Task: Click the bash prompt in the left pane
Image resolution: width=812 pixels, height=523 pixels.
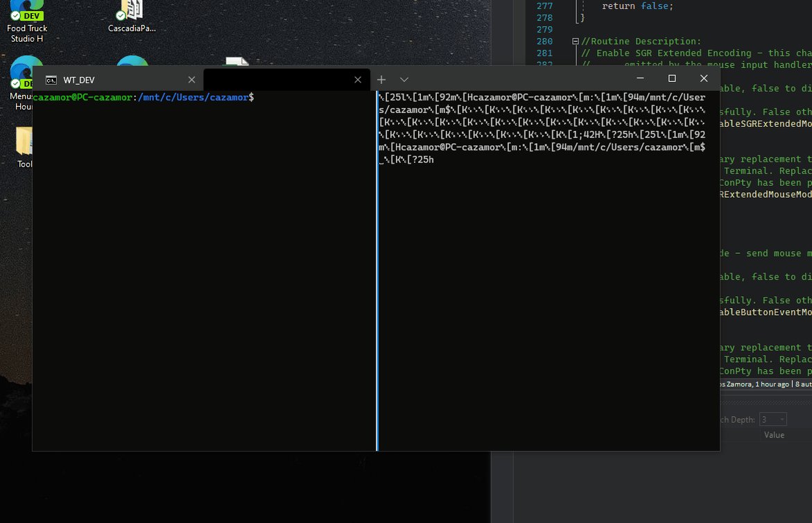Action: pos(139,97)
